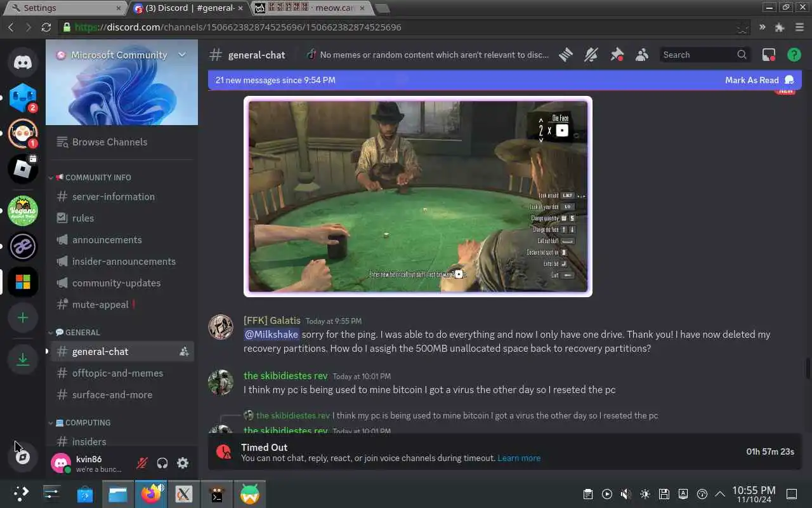Open browser Extensions puzzle icon
Viewport: 812px width, 508px height.
click(780, 27)
